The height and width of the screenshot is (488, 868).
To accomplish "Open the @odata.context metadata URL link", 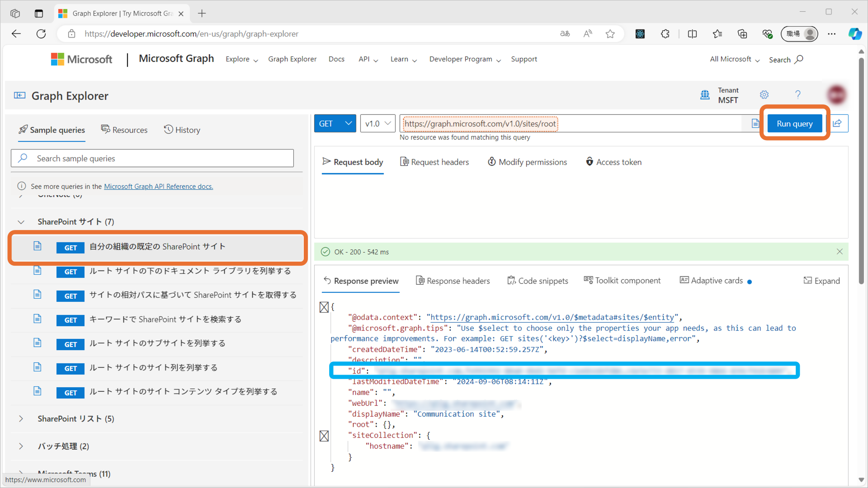I will click(x=552, y=317).
